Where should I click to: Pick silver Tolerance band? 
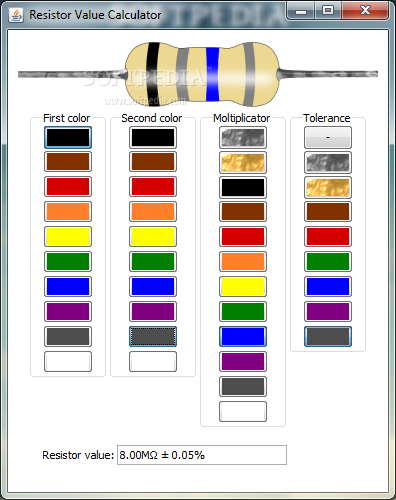[x=328, y=162]
